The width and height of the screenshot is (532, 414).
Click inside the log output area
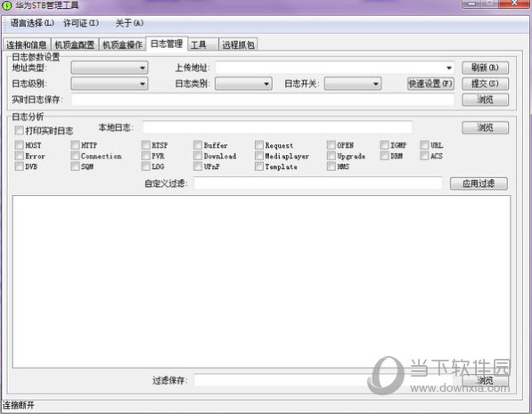(261, 281)
